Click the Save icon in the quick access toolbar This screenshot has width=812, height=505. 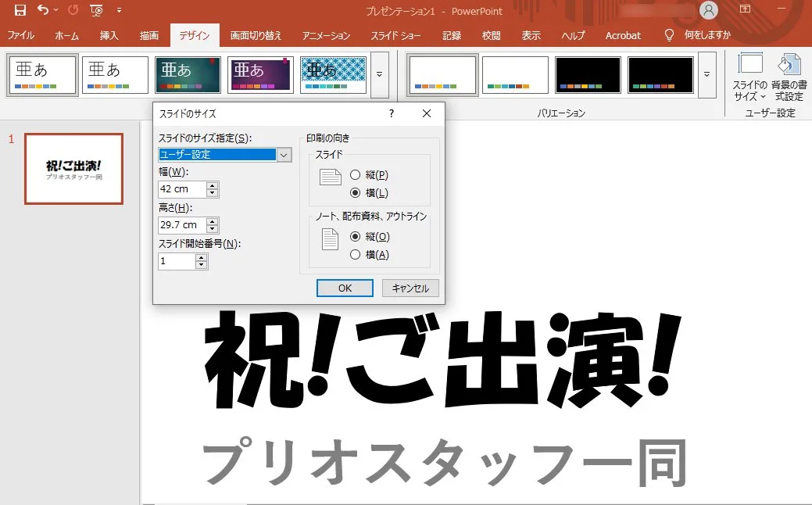tap(20, 11)
